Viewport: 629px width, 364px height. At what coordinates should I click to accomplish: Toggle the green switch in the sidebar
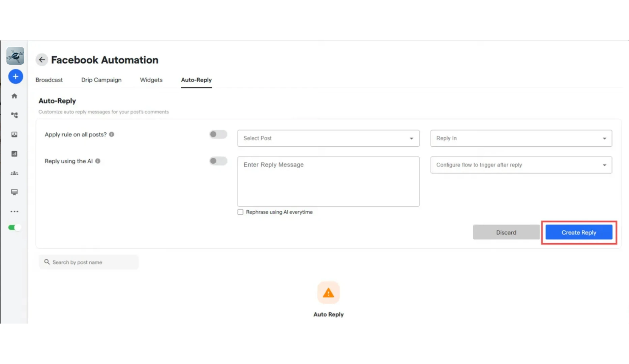tap(14, 227)
